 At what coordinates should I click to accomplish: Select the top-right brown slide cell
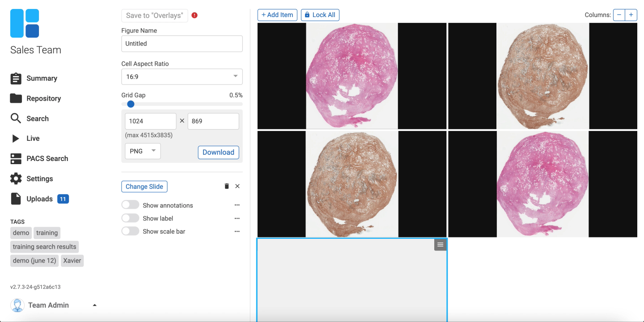click(542, 76)
